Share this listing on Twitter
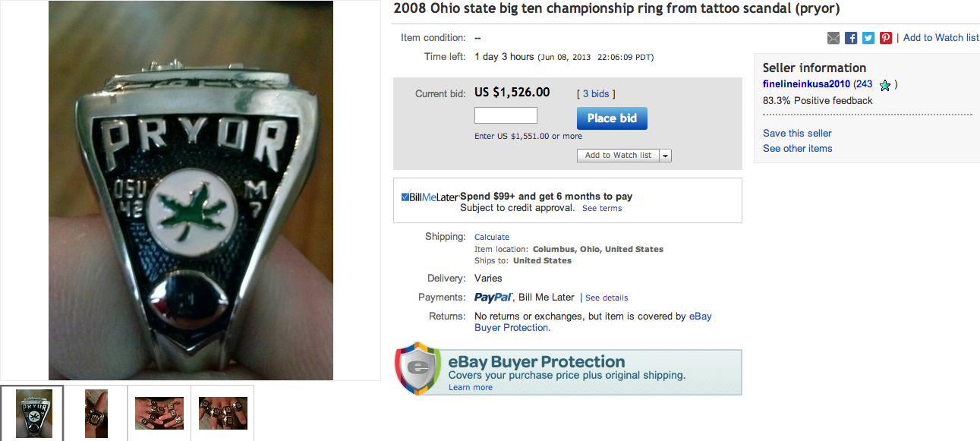980x441 pixels. [x=868, y=38]
